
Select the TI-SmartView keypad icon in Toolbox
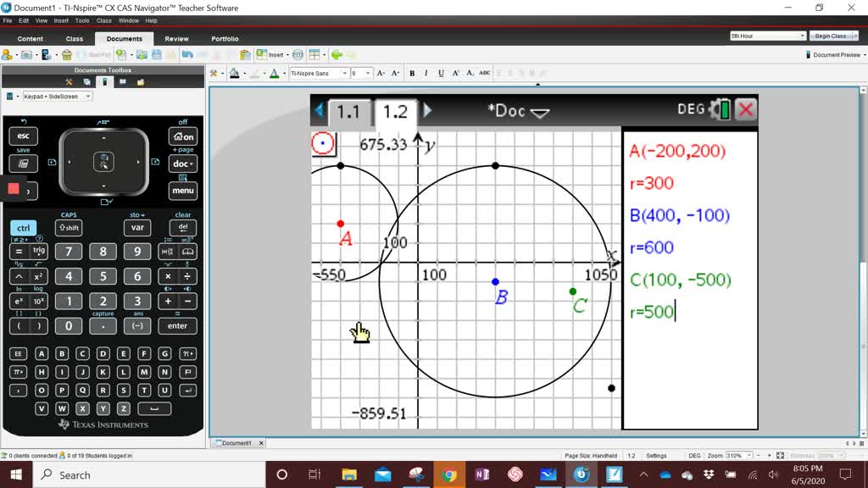tap(104, 82)
